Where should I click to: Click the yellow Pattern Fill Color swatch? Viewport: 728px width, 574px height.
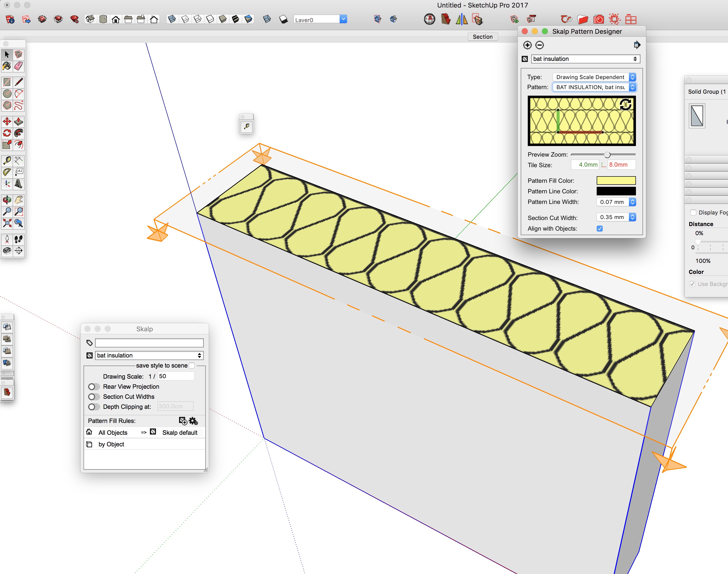pyautogui.click(x=616, y=181)
